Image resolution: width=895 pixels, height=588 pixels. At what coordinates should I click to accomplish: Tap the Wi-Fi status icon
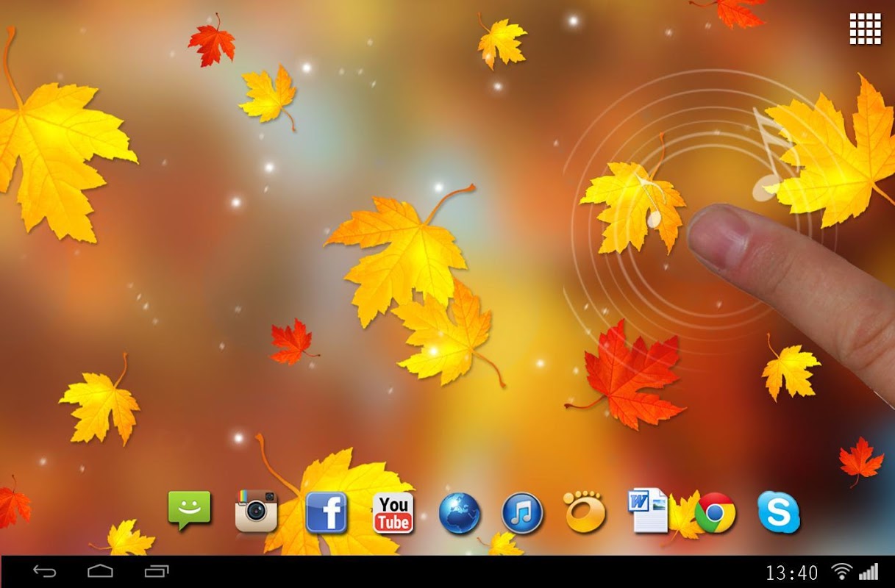[x=841, y=572]
